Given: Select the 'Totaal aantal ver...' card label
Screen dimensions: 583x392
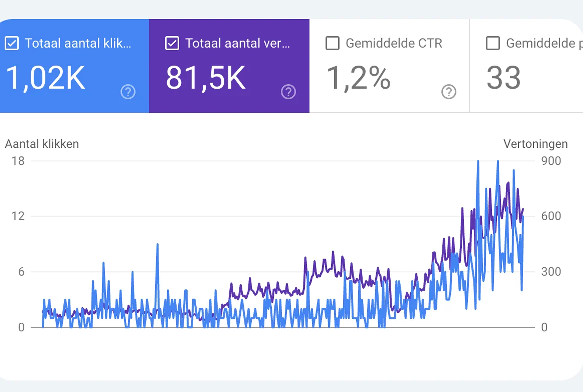Looking at the screenshot, I should [237, 43].
